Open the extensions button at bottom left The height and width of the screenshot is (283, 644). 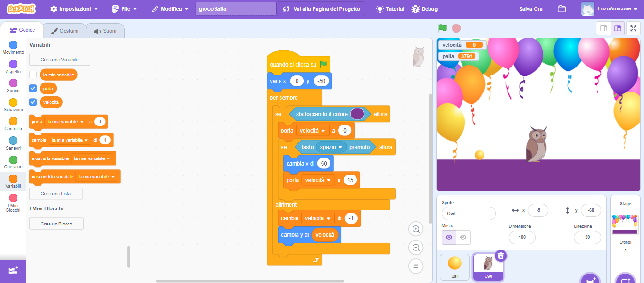point(13,271)
